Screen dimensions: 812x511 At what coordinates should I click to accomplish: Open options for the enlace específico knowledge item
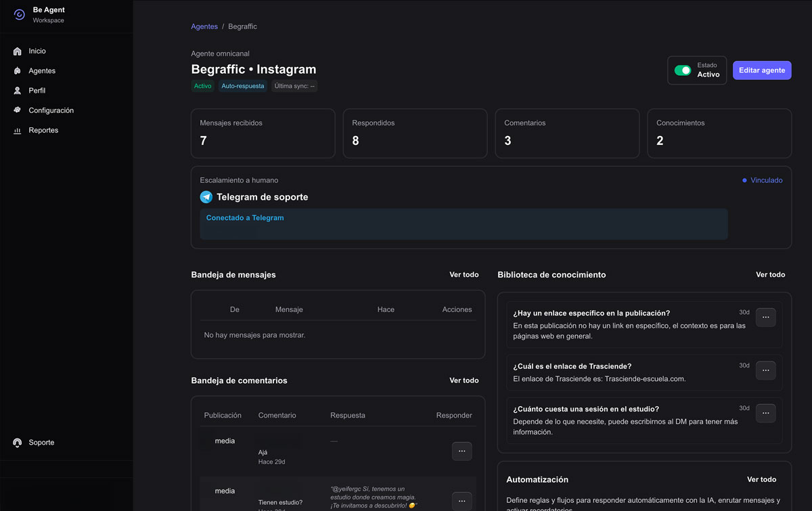[765, 317]
